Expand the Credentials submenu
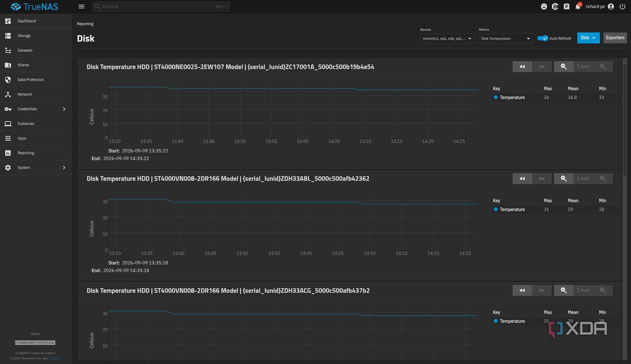 click(36, 109)
